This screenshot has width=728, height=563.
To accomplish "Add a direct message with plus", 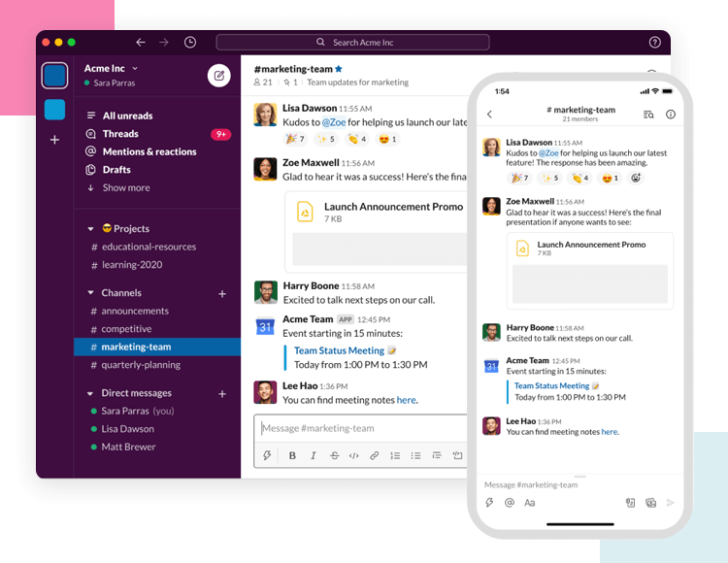I will (222, 393).
